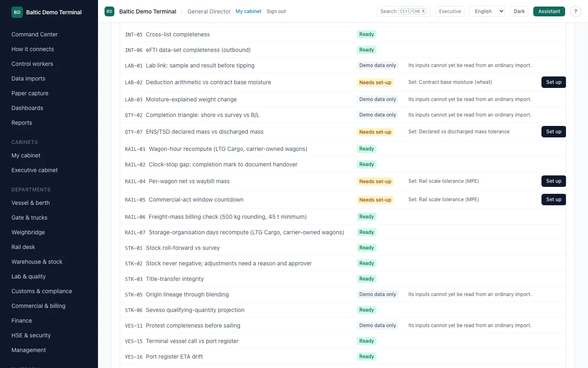Click Demo data only badge for STK-05
The width and height of the screenshot is (588, 368).
pyautogui.click(x=378, y=294)
